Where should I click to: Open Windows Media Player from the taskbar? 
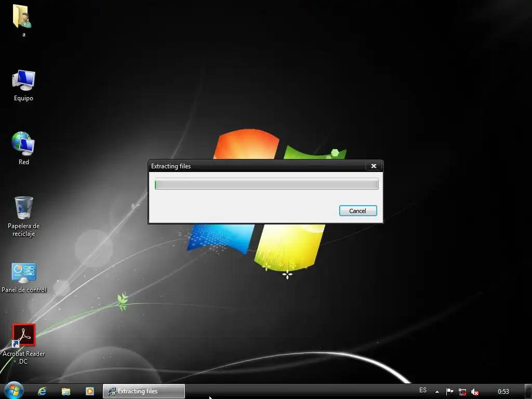click(x=89, y=391)
